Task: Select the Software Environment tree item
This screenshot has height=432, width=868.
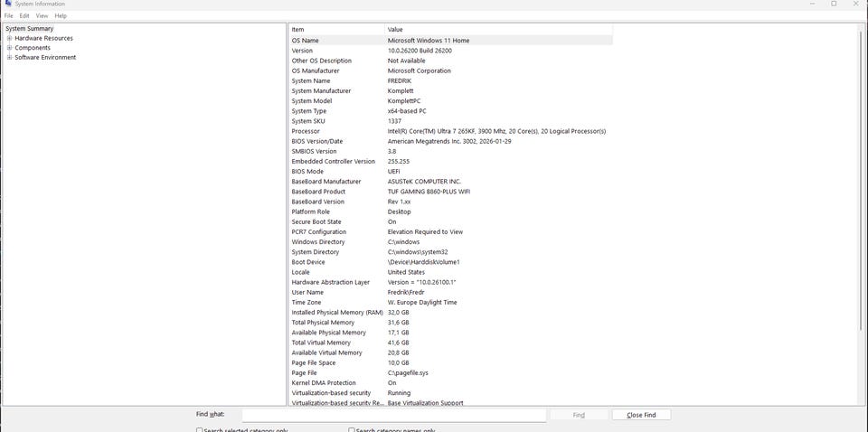Action: 45,57
